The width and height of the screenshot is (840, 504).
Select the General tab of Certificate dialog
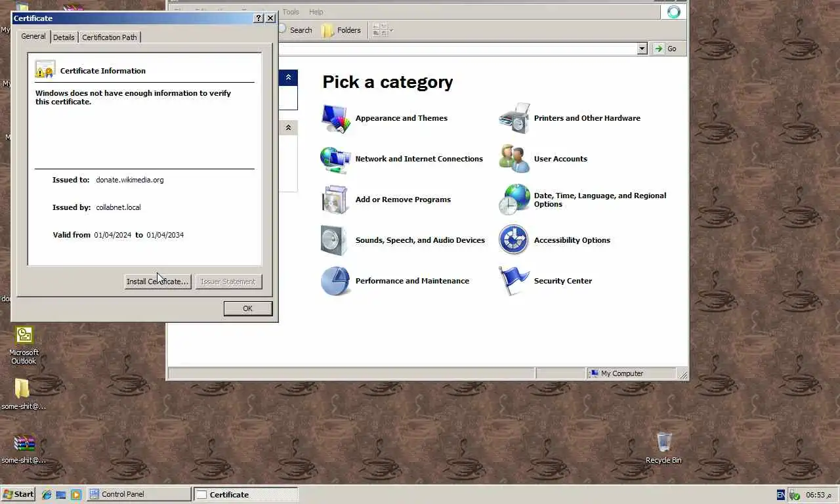[x=33, y=36]
